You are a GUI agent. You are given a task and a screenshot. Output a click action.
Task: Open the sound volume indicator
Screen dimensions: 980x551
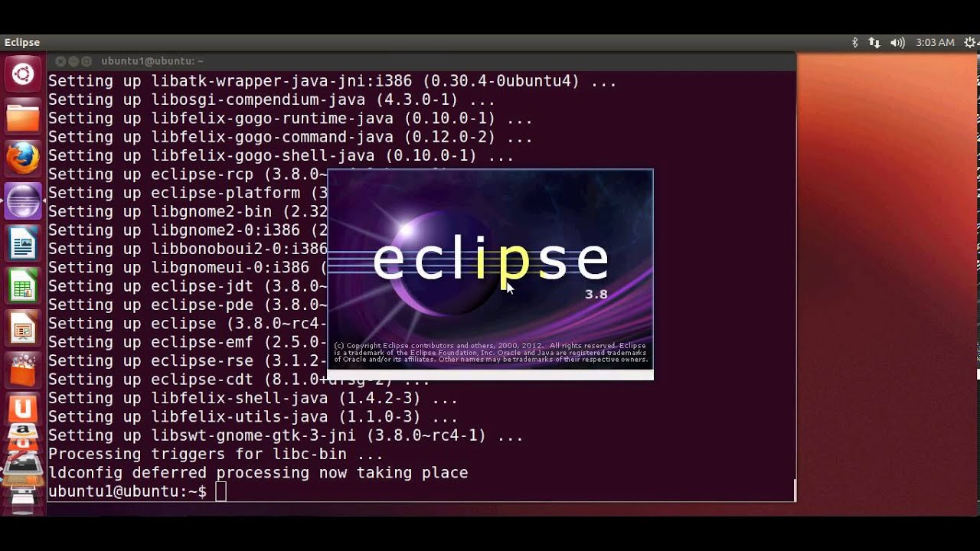click(x=897, y=43)
